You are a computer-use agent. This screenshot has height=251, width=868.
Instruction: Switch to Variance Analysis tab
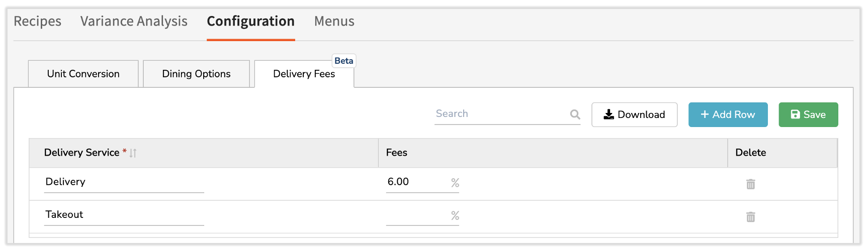134,21
